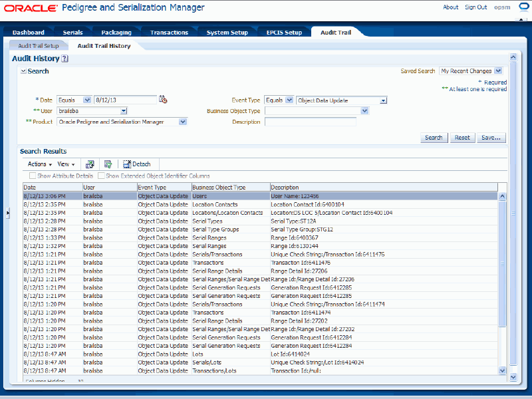This screenshot has height=399, width=532.
Task: Open the Object Data Update event type dropdown
Action: point(383,100)
